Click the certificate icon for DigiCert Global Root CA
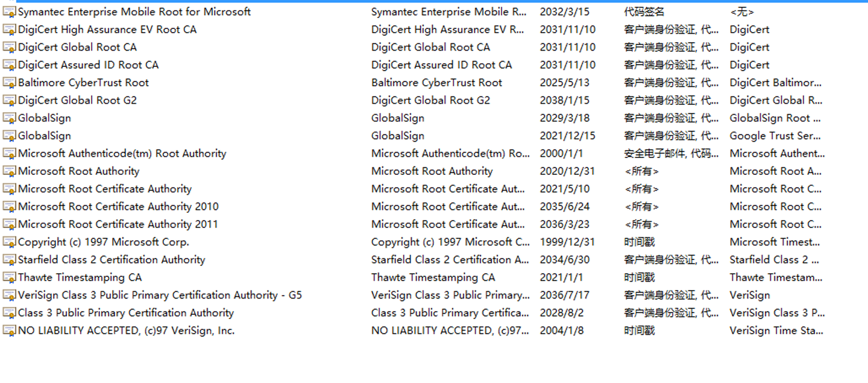Image resolution: width=868 pixels, height=383 pixels. (9, 47)
